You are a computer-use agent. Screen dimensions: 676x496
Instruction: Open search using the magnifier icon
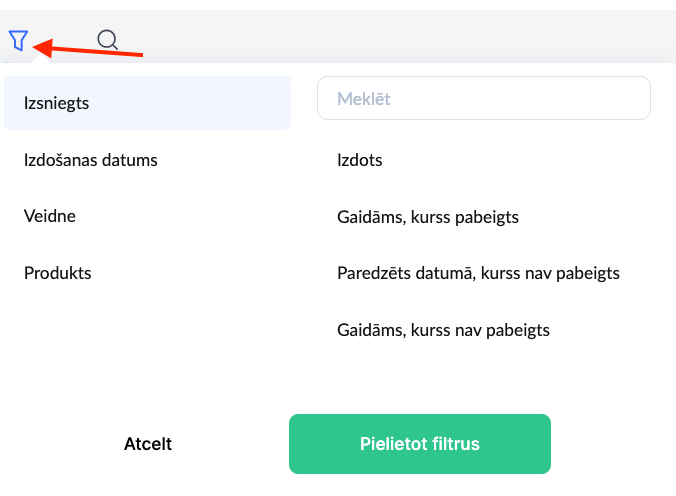(x=108, y=40)
